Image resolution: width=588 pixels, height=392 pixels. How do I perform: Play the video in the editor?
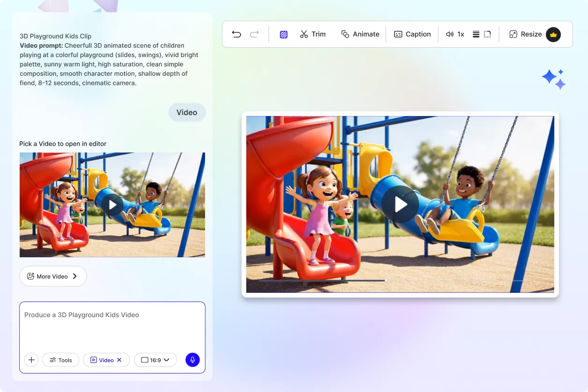[400, 204]
